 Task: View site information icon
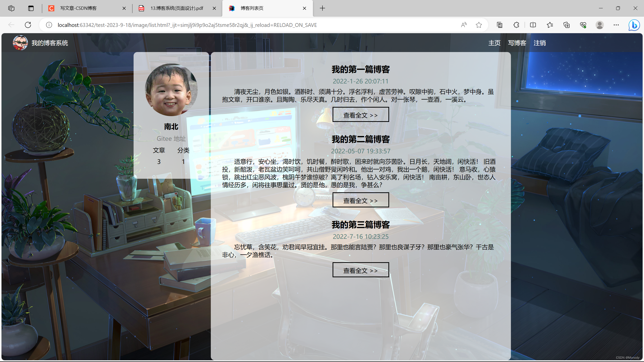49,25
